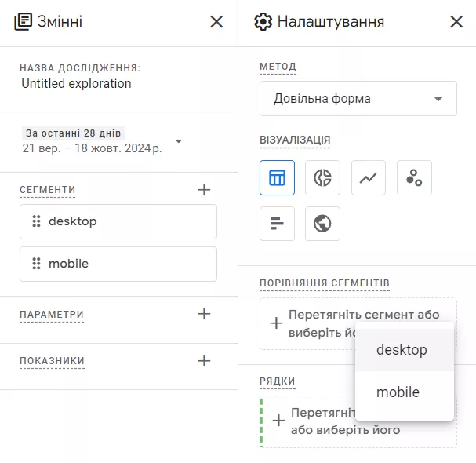
Task: Choose mobile from the popup menu
Action: 405,392
